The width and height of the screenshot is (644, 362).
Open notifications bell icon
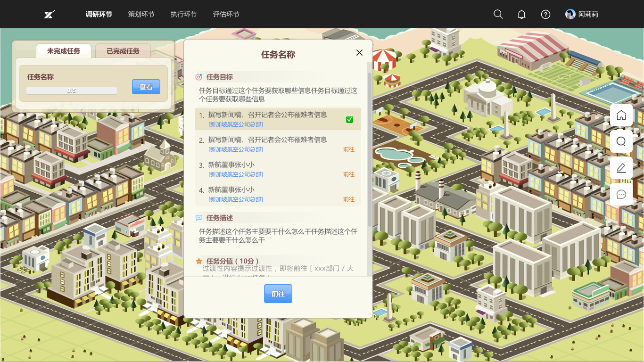coord(521,14)
